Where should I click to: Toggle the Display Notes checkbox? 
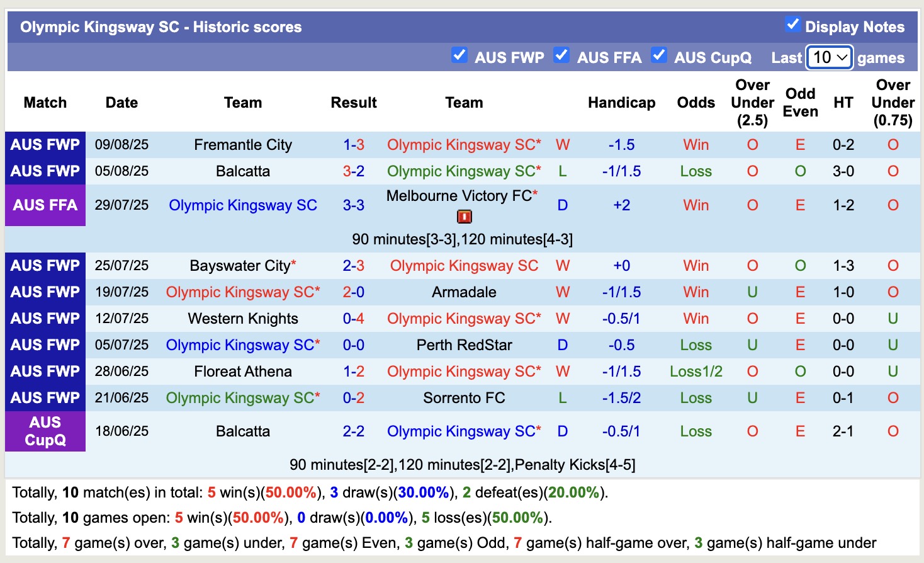pyautogui.click(x=792, y=24)
